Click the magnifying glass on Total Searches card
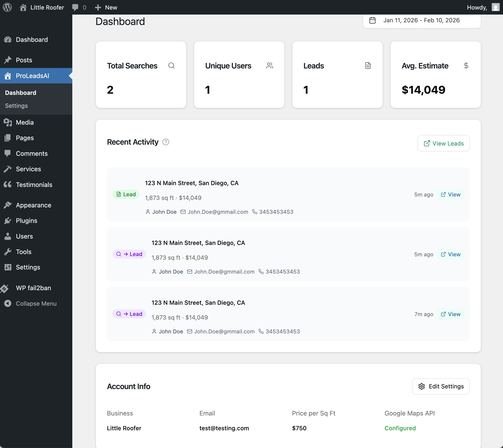The height and width of the screenshot is (448, 503). tap(171, 65)
